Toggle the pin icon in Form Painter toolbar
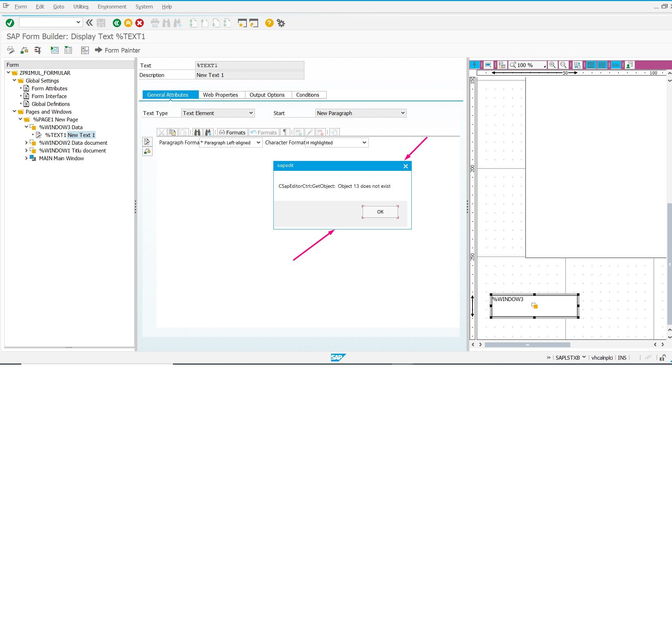Image resolution: width=672 pixels, height=642 pixels. 475,65
